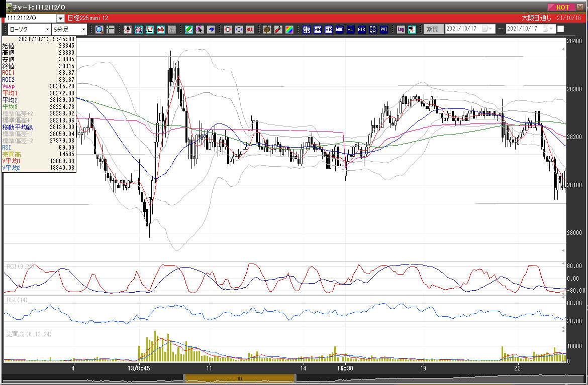Viewport: 588px width, 385px height.
Task: Toggle the BB Bollinger Bands indicator
Action: coord(329,30)
